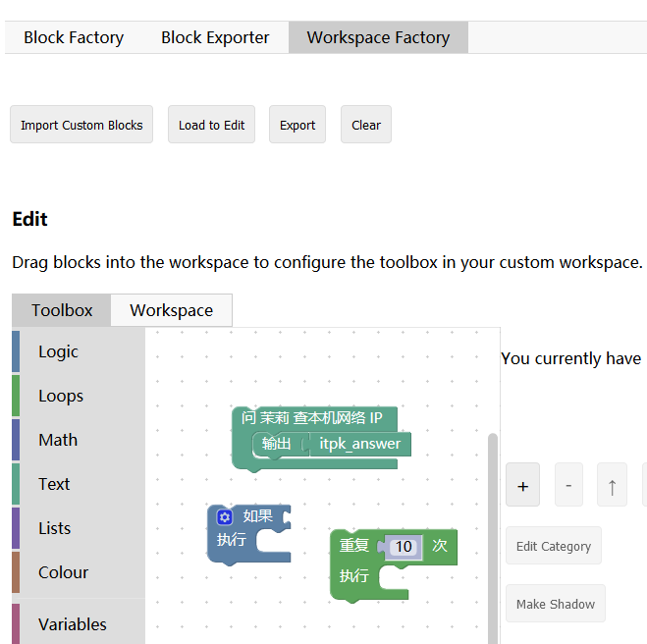Click the Clear button
The width and height of the screenshot is (647, 644).
[366, 125]
